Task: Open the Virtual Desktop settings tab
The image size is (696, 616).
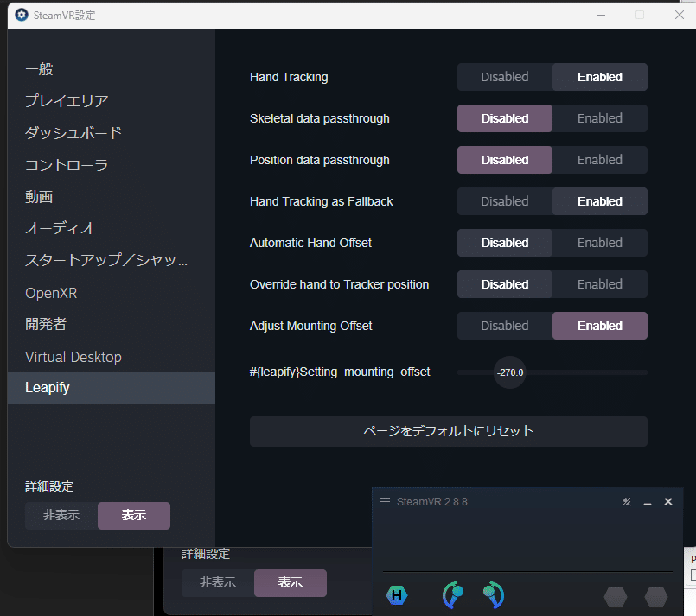Action: pos(112,357)
